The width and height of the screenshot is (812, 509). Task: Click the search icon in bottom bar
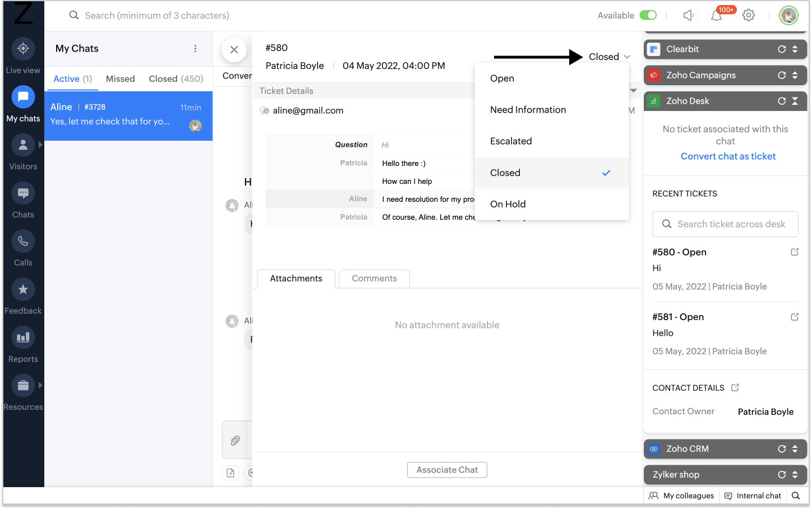tap(796, 496)
